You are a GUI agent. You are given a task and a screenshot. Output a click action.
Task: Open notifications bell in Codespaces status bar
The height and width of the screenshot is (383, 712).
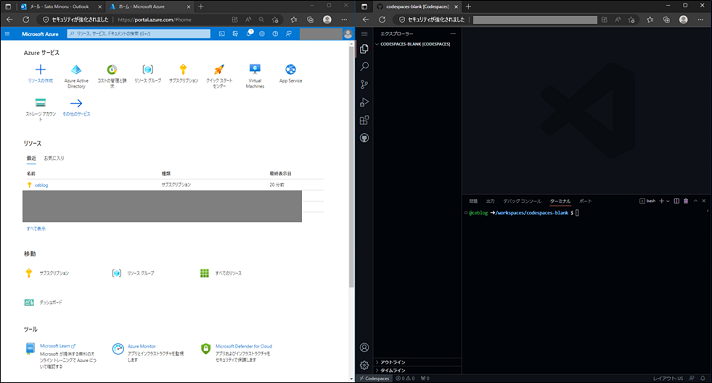coord(703,378)
